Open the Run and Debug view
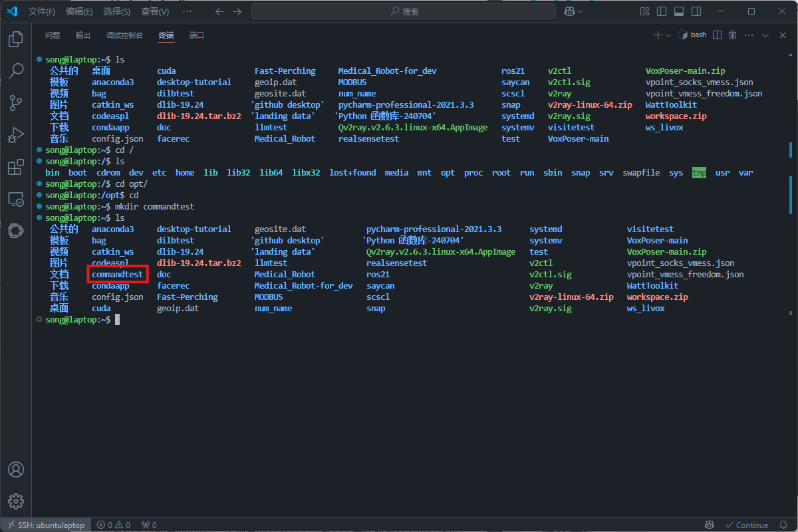 (16, 135)
